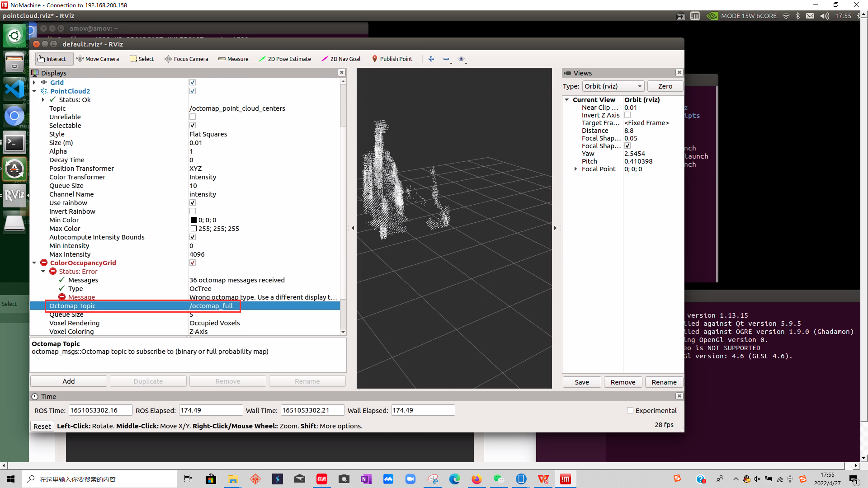Expand the Focal Point property
Screen dimensions: 868x488
pyautogui.click(x=576, y=169)
